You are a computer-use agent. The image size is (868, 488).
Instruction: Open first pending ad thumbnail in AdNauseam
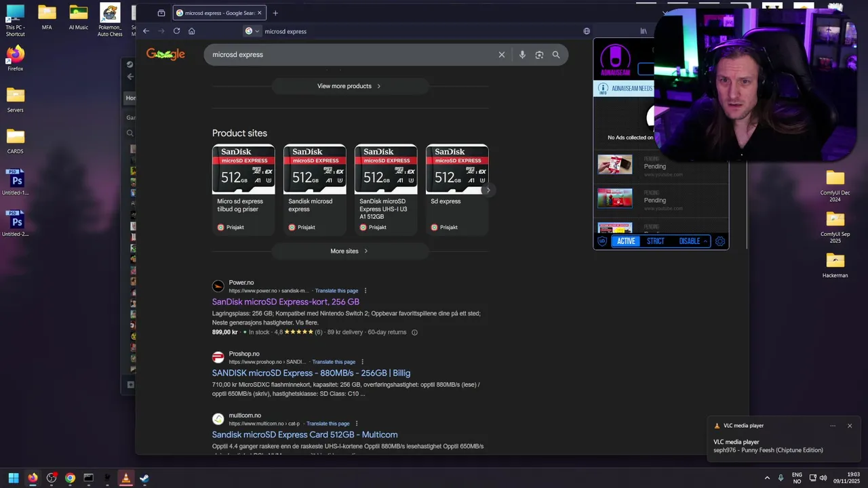coord(614,164)
